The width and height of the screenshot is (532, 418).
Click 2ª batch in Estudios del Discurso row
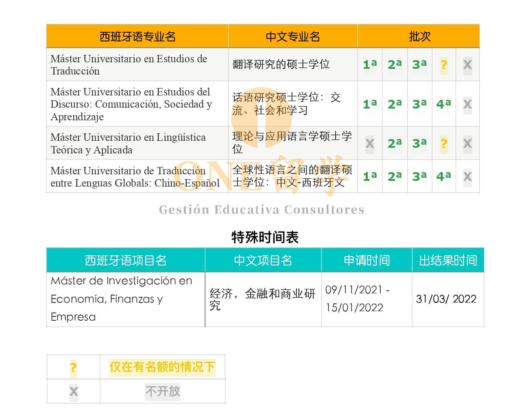coord(395,104)
